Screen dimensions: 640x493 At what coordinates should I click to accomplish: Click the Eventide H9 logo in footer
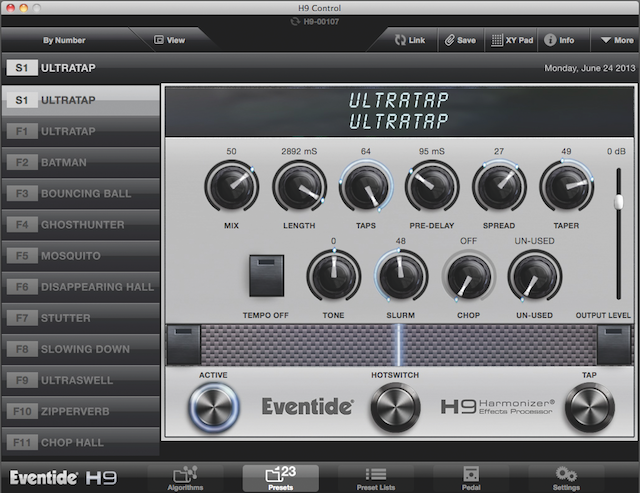click(x=63, y=477)
